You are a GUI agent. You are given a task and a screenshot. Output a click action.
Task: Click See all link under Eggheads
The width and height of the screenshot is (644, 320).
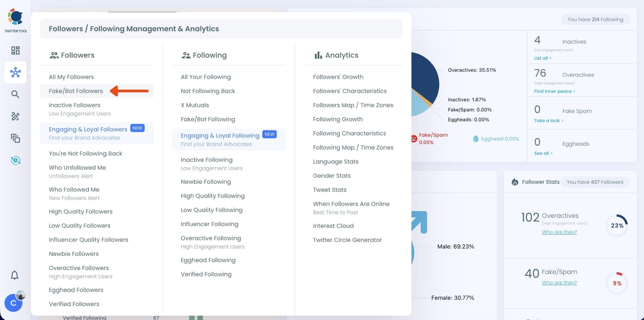tap(543, 153)
